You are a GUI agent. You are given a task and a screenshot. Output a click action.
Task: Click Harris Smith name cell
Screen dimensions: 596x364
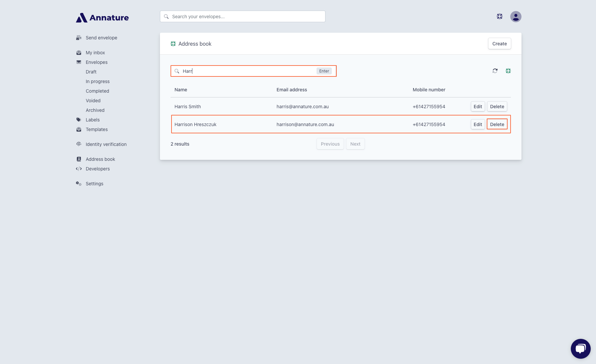point(188,107)
